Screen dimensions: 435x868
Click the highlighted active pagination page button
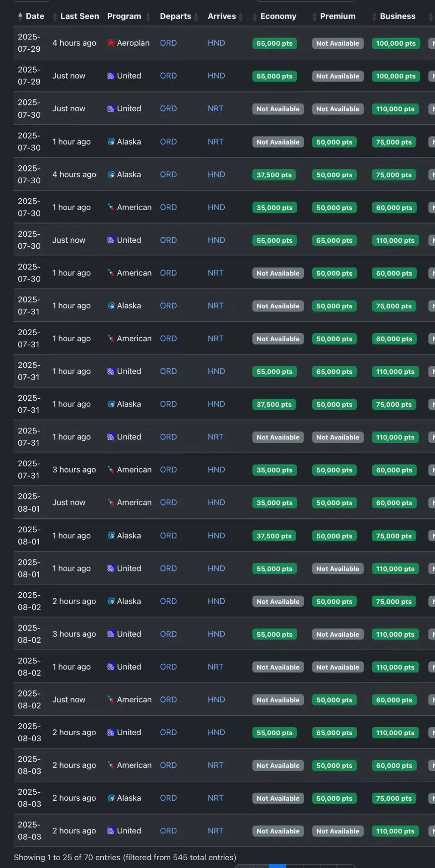pyautogui.click(x=278, y=866)
